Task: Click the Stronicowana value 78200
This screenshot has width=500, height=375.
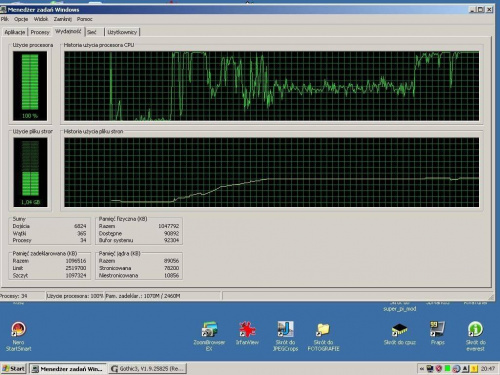Action: [x=171, y=268]
